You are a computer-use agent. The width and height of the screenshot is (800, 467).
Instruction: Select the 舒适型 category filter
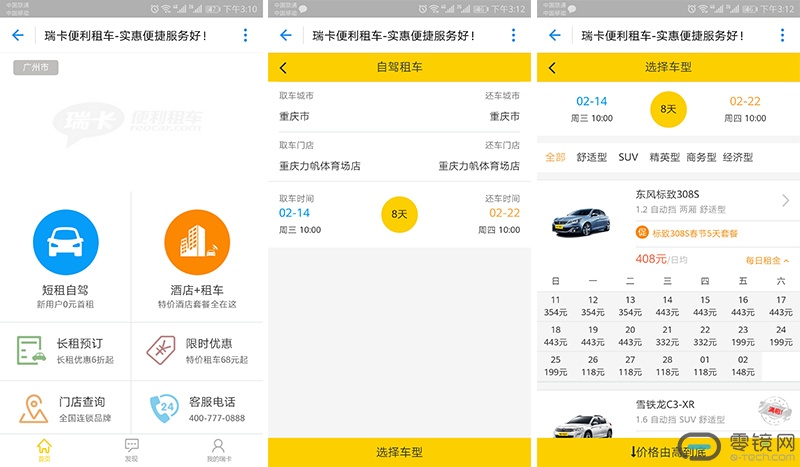tap(592, 157)
